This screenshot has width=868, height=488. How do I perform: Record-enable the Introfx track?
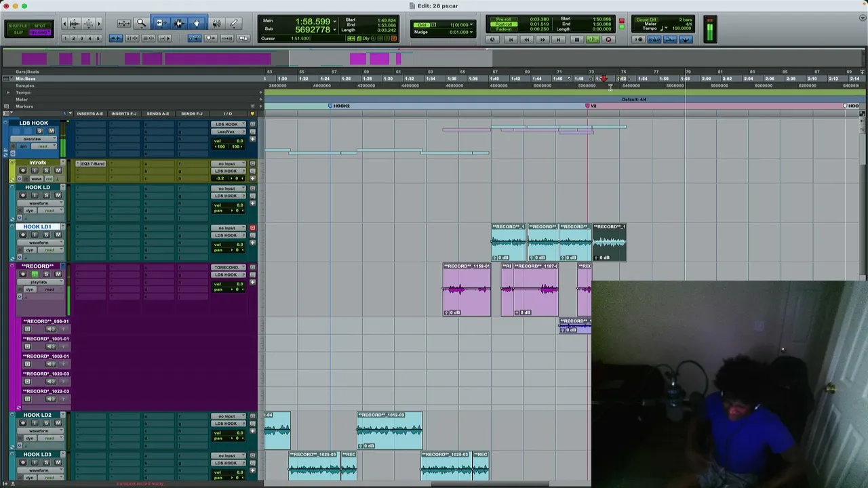(23, 171)
